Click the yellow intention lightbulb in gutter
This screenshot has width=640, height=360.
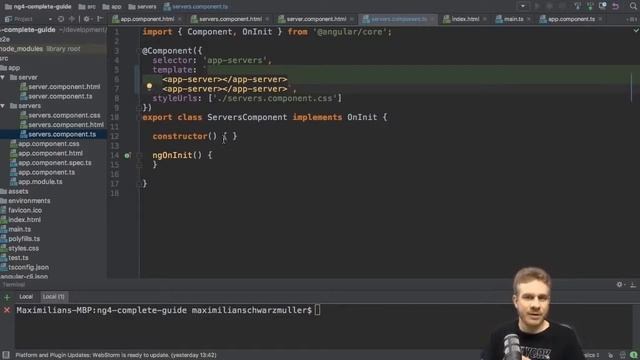pyautogui.click(x=149, y=86)
